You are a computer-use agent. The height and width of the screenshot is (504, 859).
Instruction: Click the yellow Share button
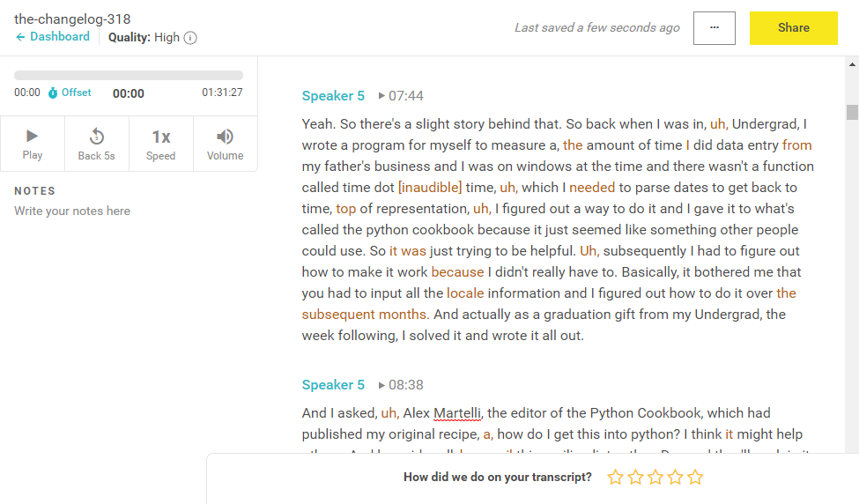793,28
